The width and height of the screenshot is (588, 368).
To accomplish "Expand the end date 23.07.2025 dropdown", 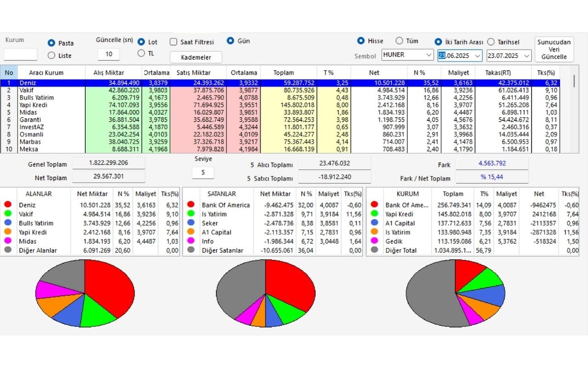I will tap(526, 56).
